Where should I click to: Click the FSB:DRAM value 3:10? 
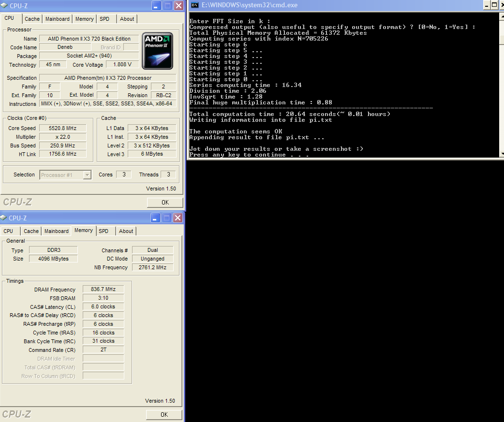[103, 298]
